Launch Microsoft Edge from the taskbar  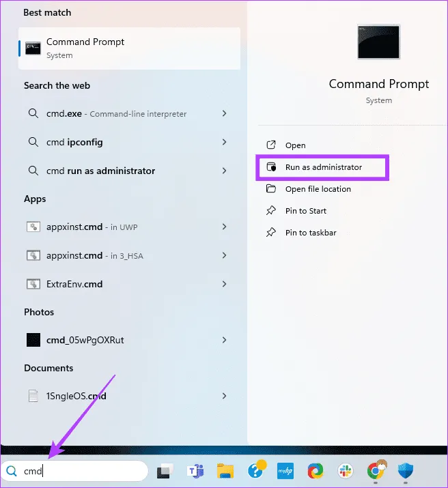(315, 471)
